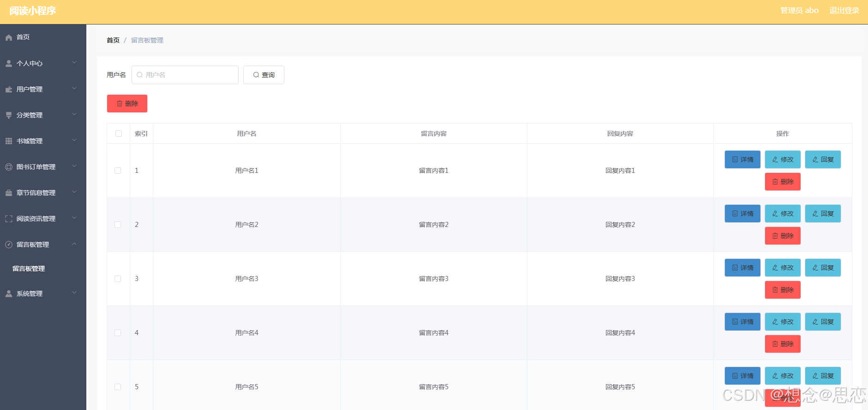The width and height of the screenshot is (868, 410).
Task: Collapse the 留言板管理 menu chevron
Action: (x=74, y=244)
